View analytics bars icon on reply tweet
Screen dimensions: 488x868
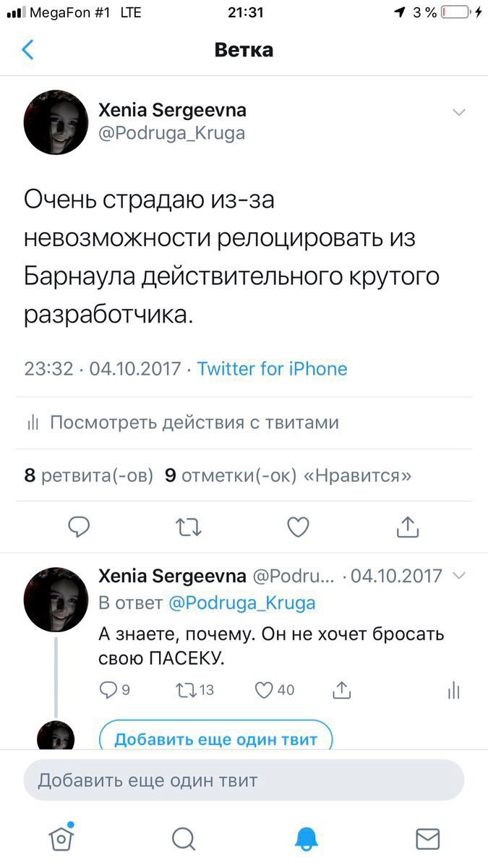(454, 690)
